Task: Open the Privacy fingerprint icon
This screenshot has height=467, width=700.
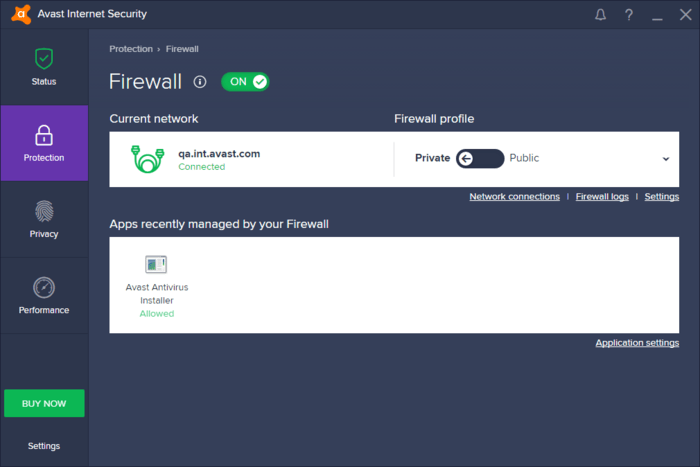Action: (x=44, y=211)
